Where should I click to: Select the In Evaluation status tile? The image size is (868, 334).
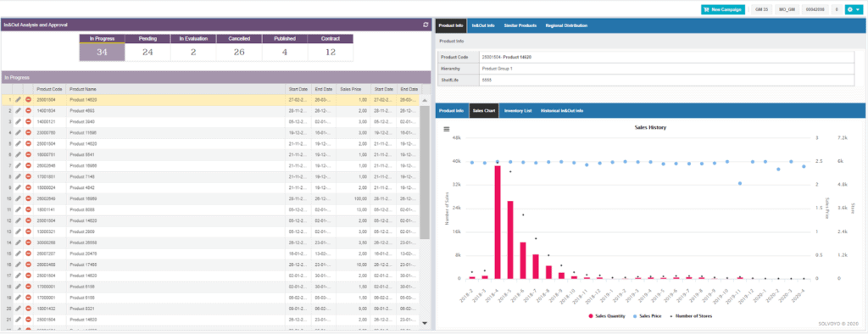[193, 47]
